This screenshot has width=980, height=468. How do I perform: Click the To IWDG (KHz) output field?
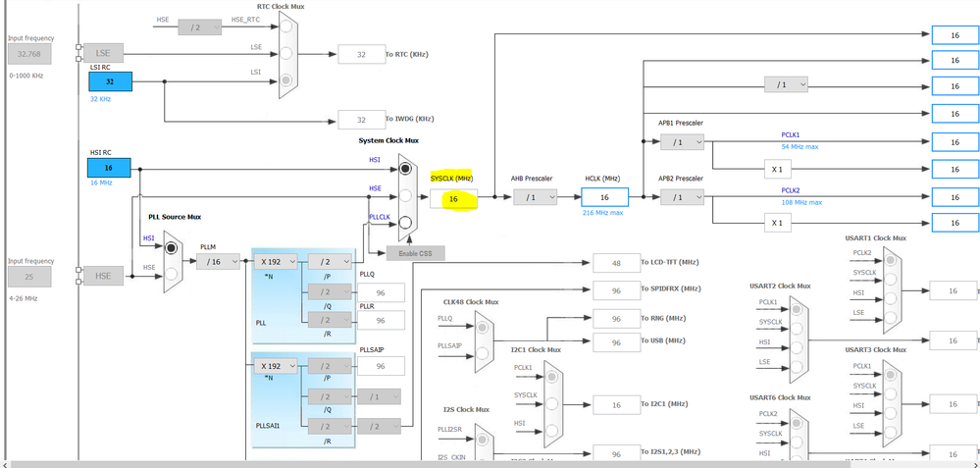361,120
